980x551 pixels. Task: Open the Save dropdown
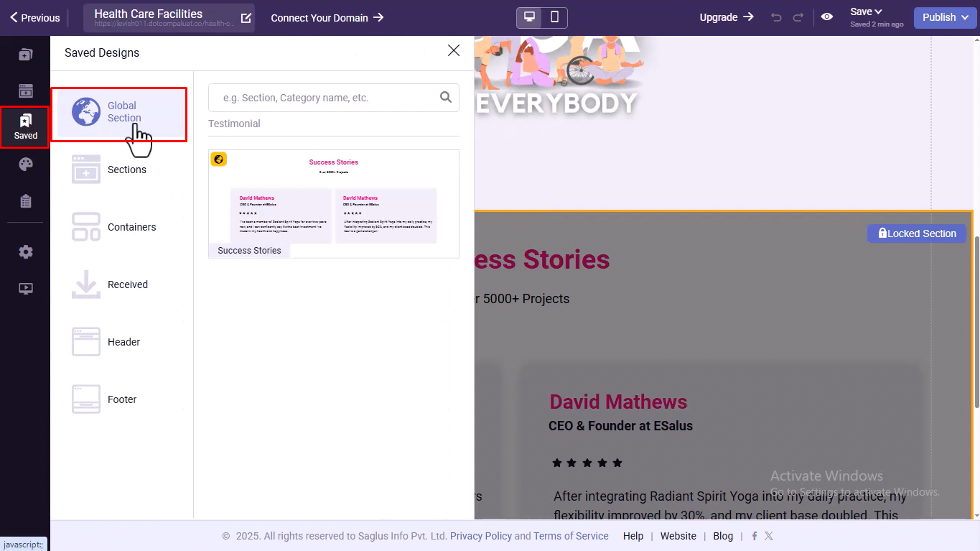(x=866, y=11)
